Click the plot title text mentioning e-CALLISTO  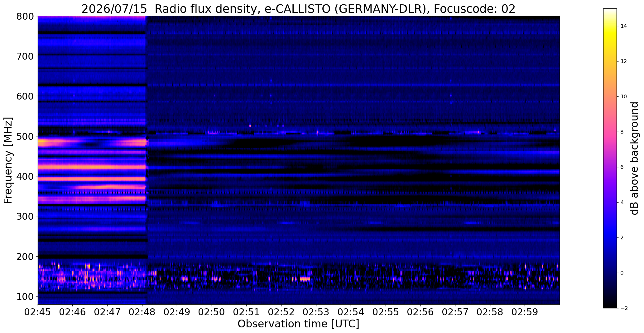coord(298,9)
